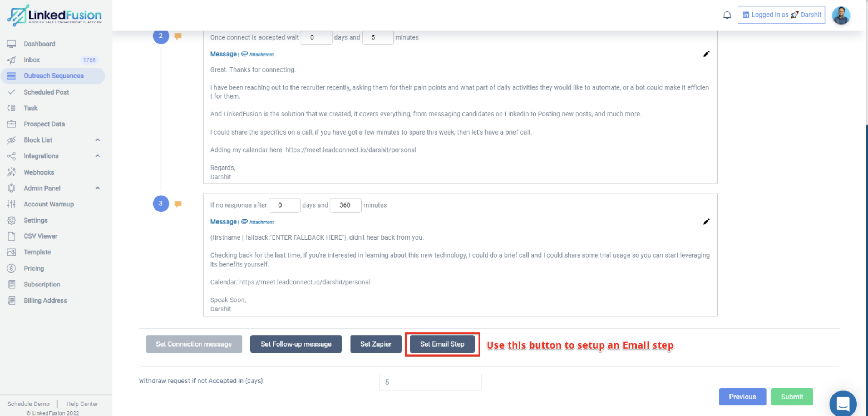Click the Billing Address document icon
Viewport: 868px width, 416px height.
tap(11, 300)
